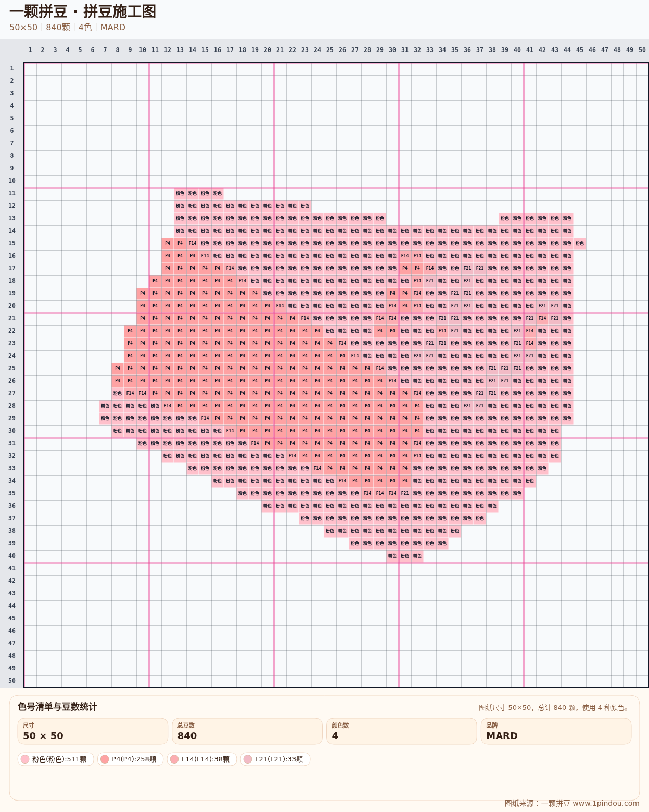
Task: Select the legend chip F21(F21):33颗
Action: [x=275, y=759]
